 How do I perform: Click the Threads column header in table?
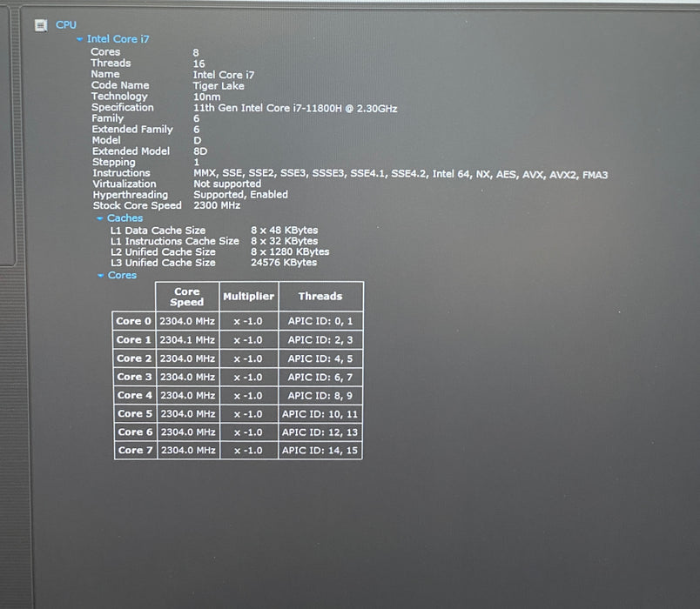tap(320, 297)
